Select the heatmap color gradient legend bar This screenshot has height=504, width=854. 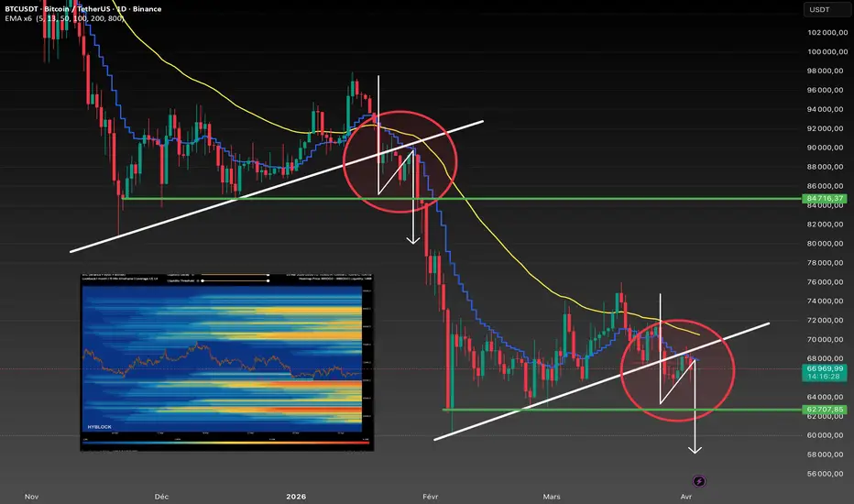click(x=226, y=443)
